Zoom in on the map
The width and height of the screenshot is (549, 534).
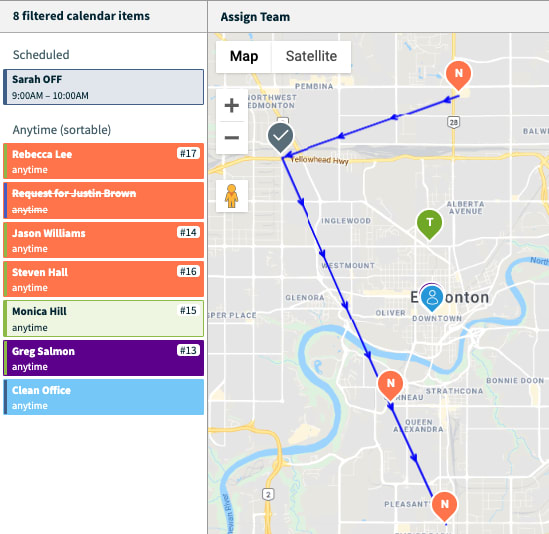pyautogui.click(x=232, y=105)
